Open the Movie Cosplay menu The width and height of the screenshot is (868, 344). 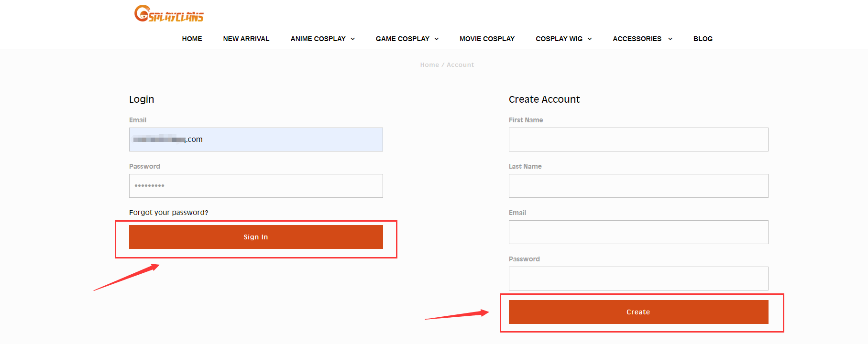(487, 39)
